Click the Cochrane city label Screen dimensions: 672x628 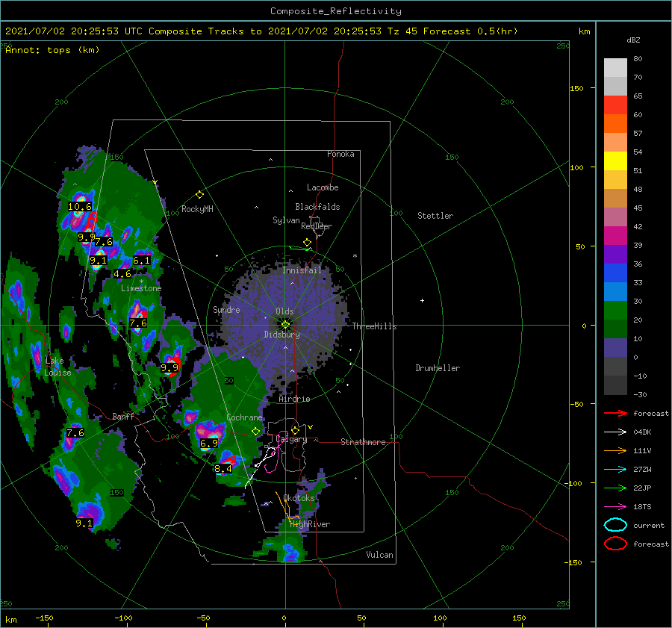[x=244, y=417]
